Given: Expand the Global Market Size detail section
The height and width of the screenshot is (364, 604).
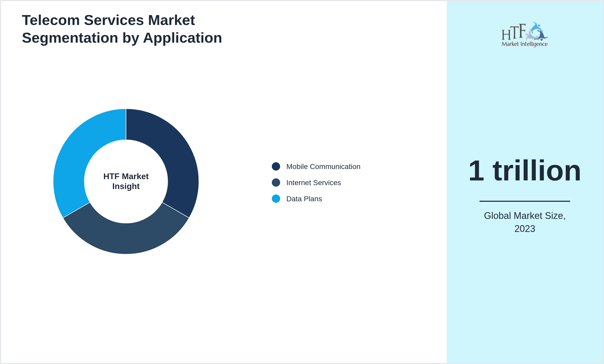Looking at the screenshot, I should click(525, 222).
